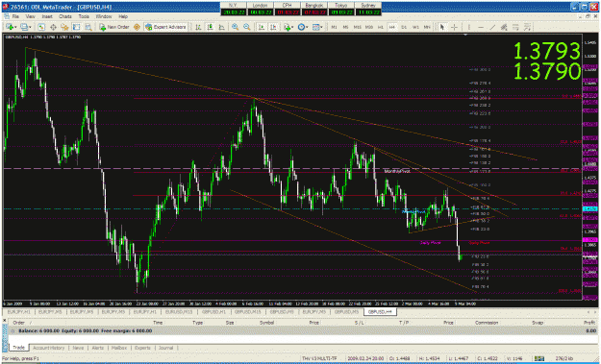
Task: Toggle the Chart Shift option
Action: tap(273, 27)
